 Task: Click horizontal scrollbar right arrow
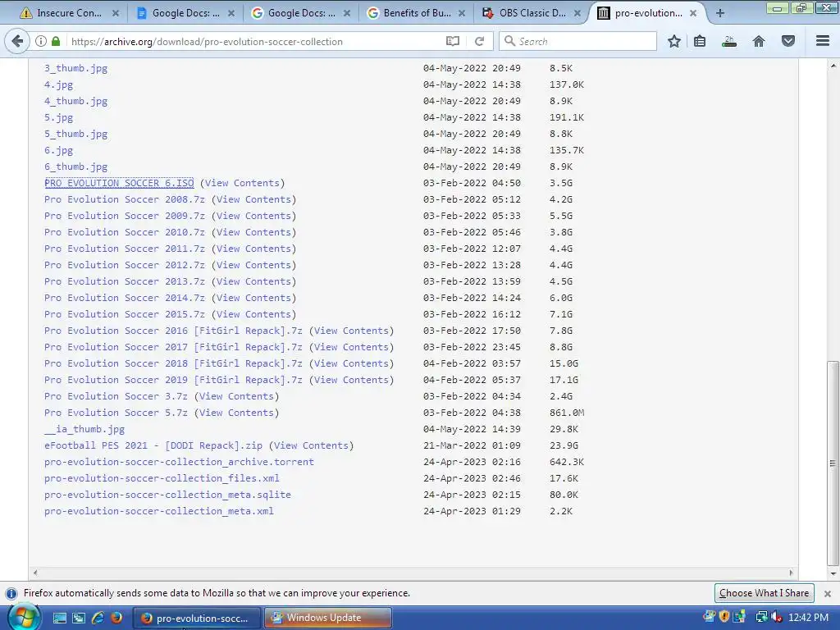[792, 573]
